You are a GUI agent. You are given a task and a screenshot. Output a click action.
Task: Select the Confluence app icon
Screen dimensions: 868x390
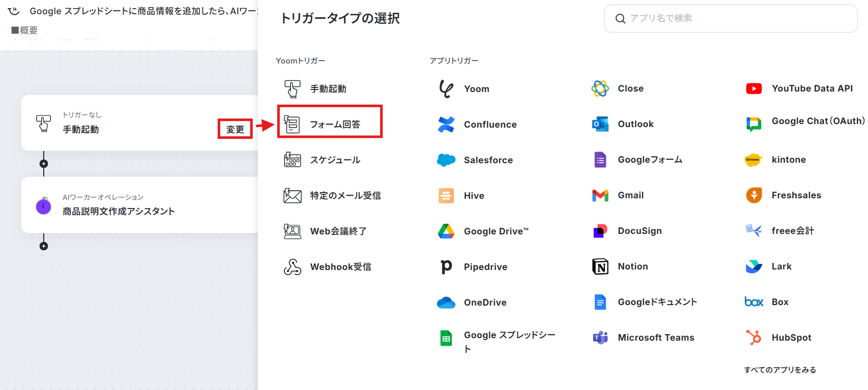[446, 125]
